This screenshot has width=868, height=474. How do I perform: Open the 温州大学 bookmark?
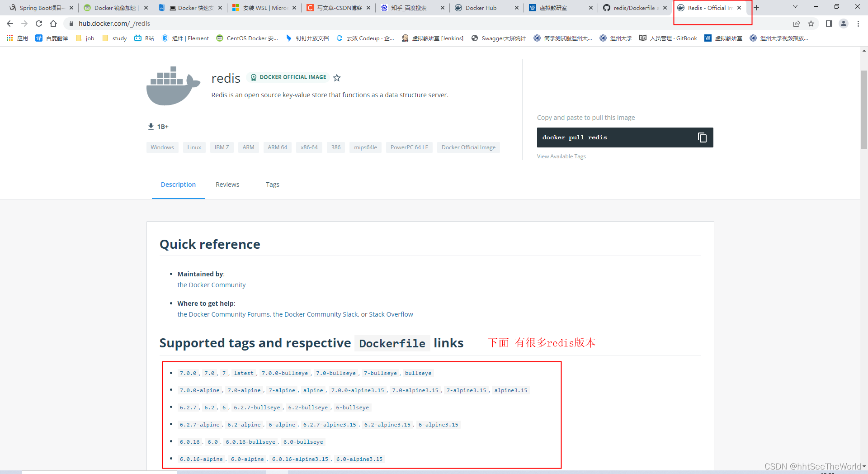click(616, 38)
